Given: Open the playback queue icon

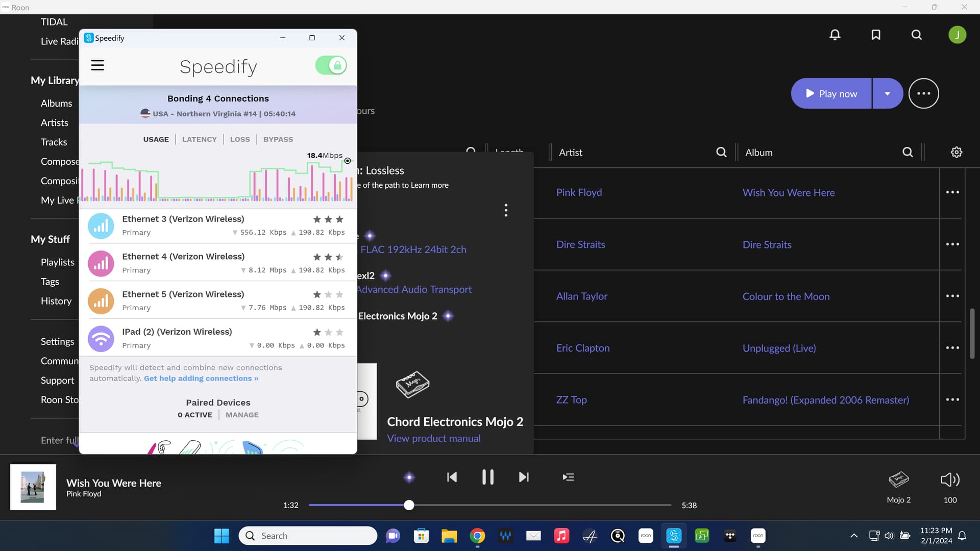Looking at the screenshot, I should coord(568,477).
